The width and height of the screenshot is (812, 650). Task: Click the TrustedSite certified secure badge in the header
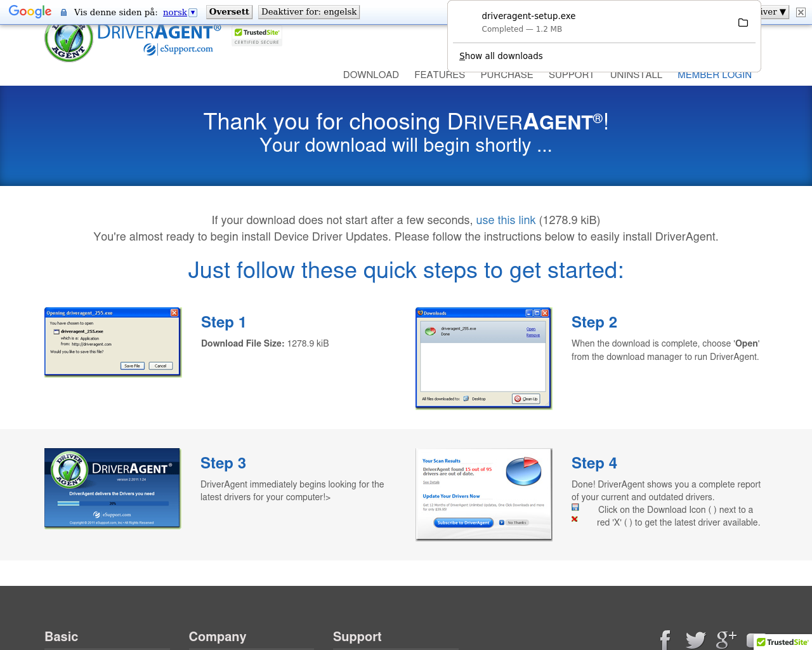tap(257, 37)
